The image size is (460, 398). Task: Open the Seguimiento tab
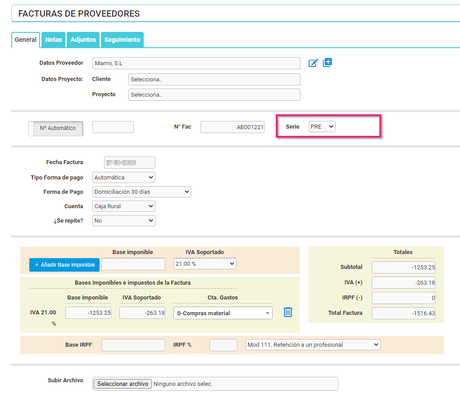pos(122,40)
